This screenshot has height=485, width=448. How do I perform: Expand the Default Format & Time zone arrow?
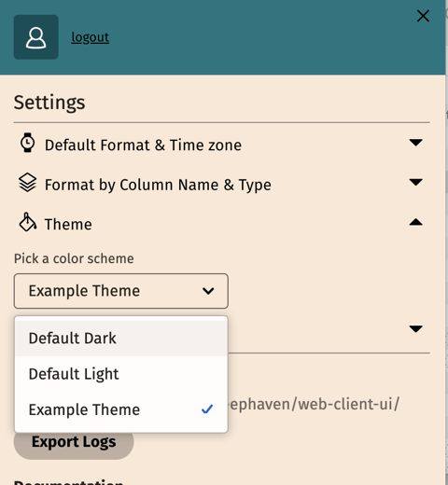[x=415, y=143]
